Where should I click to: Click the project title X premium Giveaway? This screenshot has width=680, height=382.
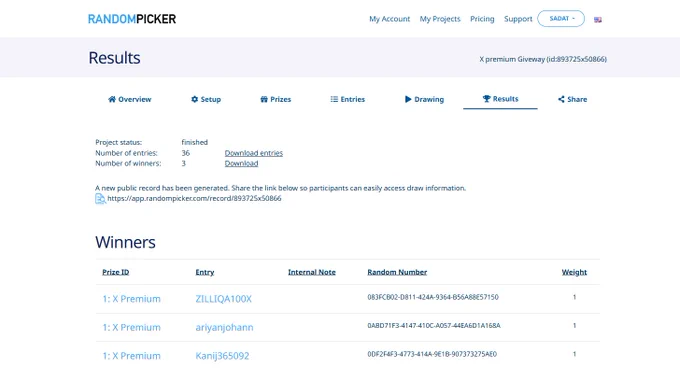(x=543, y=59)
